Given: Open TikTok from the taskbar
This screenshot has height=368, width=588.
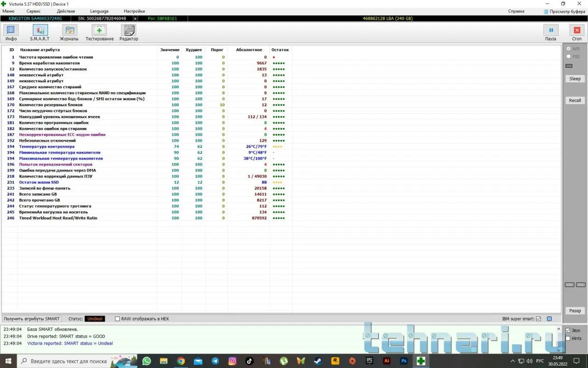Looking at the screenshot, I should click(249, 361).
